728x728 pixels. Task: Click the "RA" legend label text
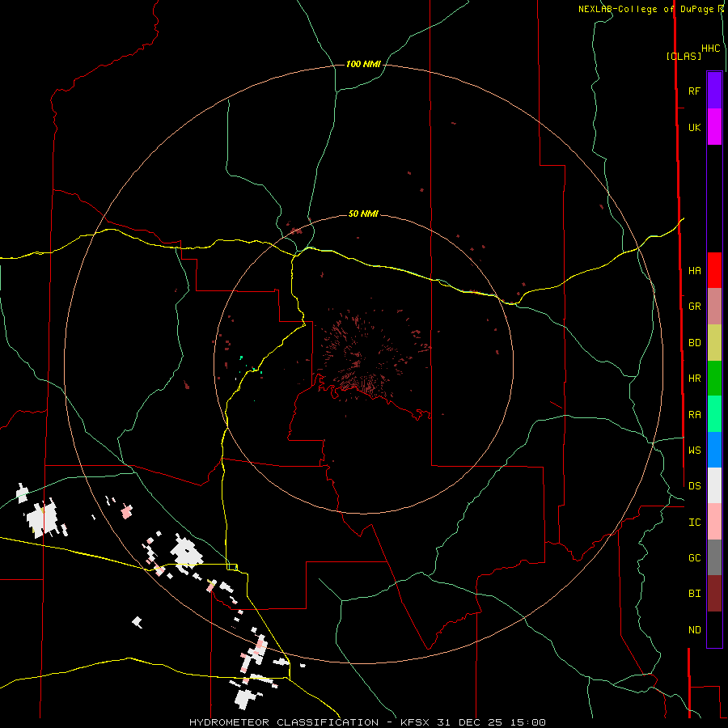[694, 415]
